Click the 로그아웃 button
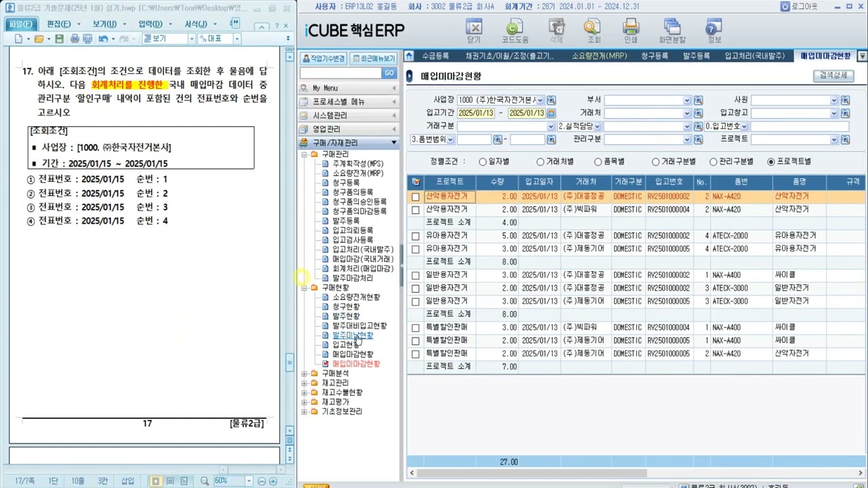Viewport: 868px width, 488px height. click(x=799, y=6)
